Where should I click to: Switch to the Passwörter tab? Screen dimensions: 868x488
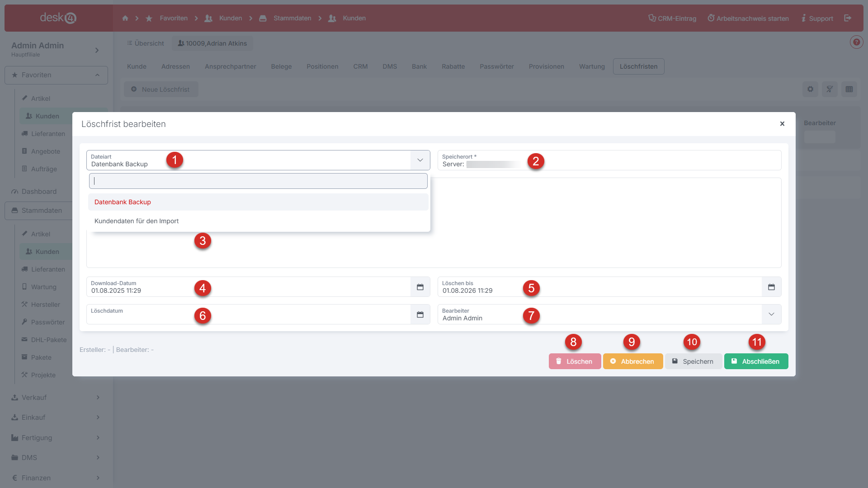496,66
